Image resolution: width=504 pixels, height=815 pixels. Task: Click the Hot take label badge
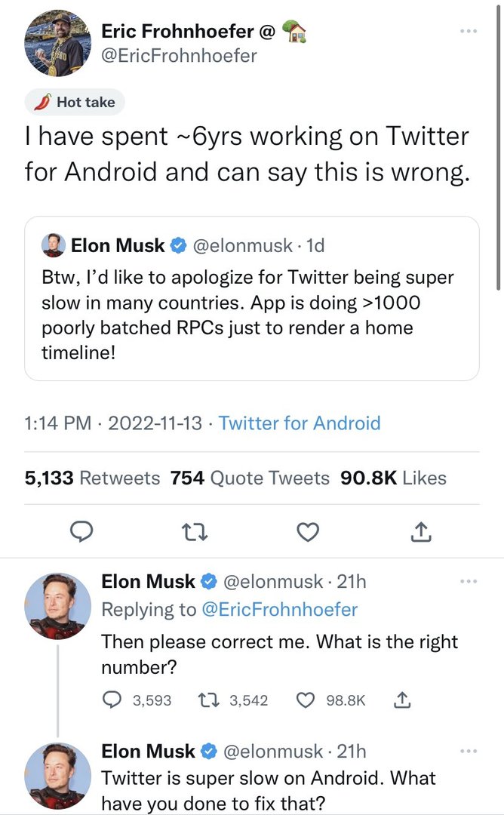pyautogui.click(x=75, y=102)
